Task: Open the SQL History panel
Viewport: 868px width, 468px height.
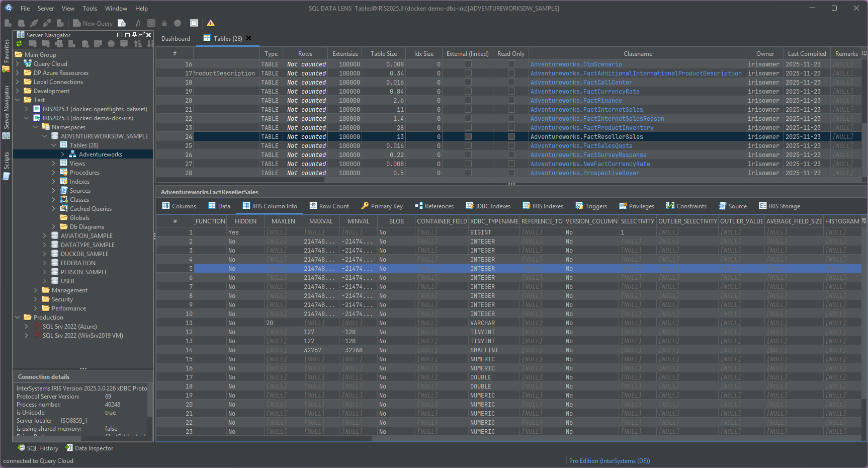Action: tap(38, 448)
